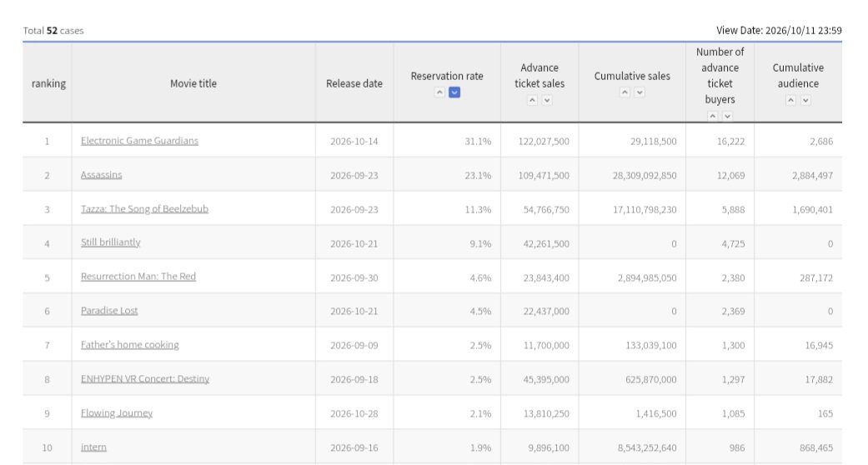Select cumulative audience 165 cell
Screen dimensions: 868x465
pyautogui.click(x=798, y=413)
